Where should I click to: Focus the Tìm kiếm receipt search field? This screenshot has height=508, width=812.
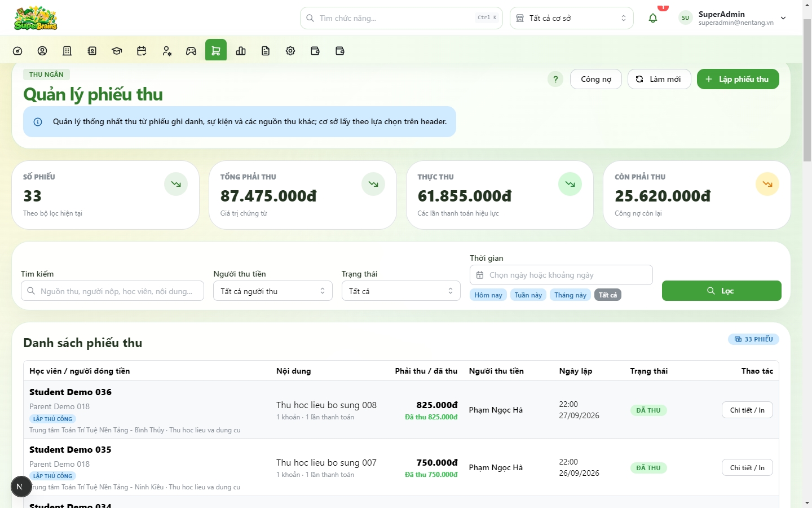pyautogui.click(x=112, y=291)
